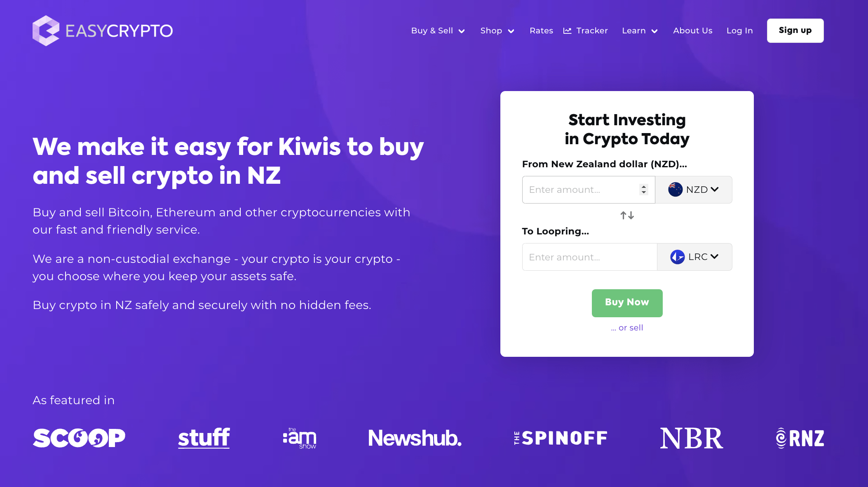Click the NZD currency selector
Viewport: 868px width, 487px height.
pyautogui.click(x=693, y=190)
